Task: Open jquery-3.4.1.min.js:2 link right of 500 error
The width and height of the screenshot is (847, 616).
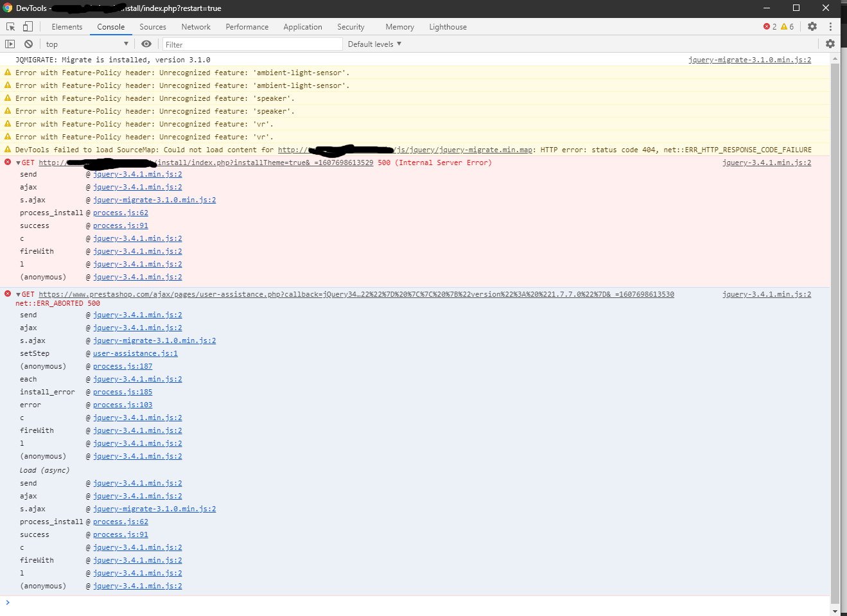Action: [767, 163]
